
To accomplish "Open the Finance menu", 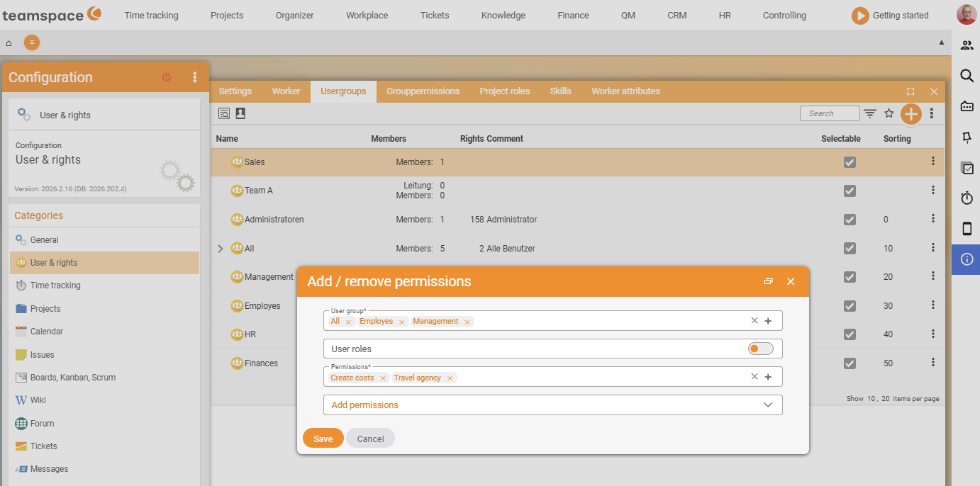I will [573, 15].
